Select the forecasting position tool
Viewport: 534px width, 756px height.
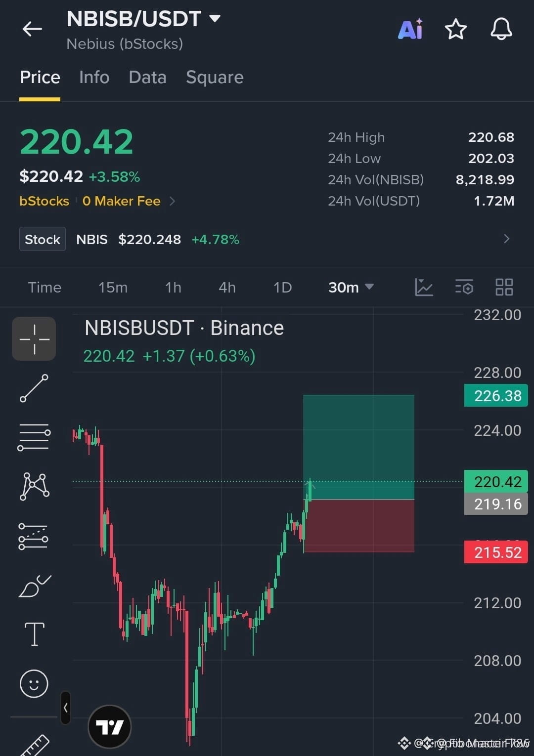(33, 536)
